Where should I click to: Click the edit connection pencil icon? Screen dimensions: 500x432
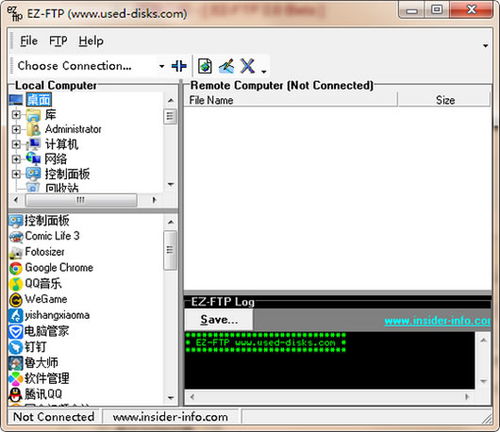226,66
